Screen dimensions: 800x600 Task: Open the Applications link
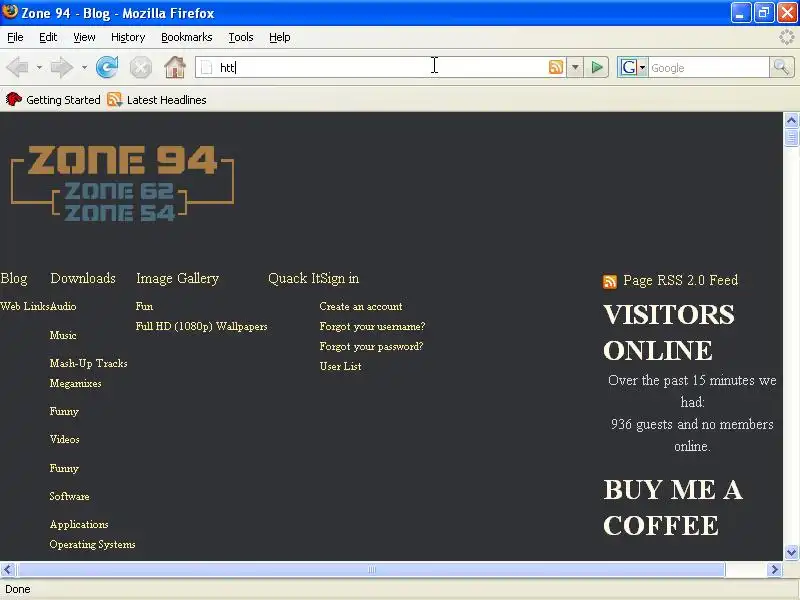[79, 524]
